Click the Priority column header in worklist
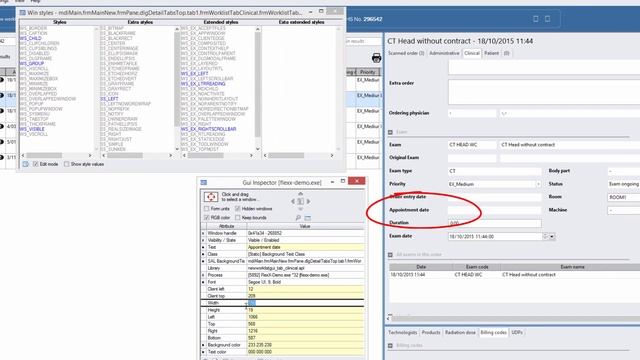640x360 pixels. point(369,72)
